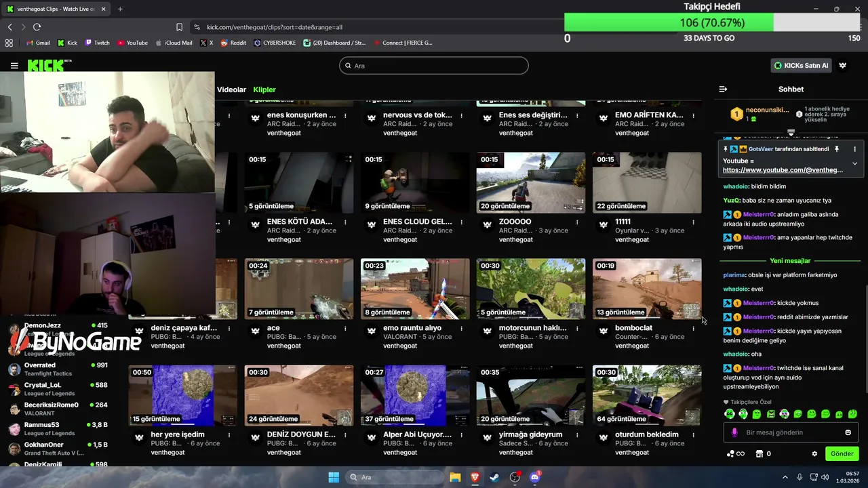Open the Reddit bookmark
Viewport: 868px width, 488px height.
[233, 43]
